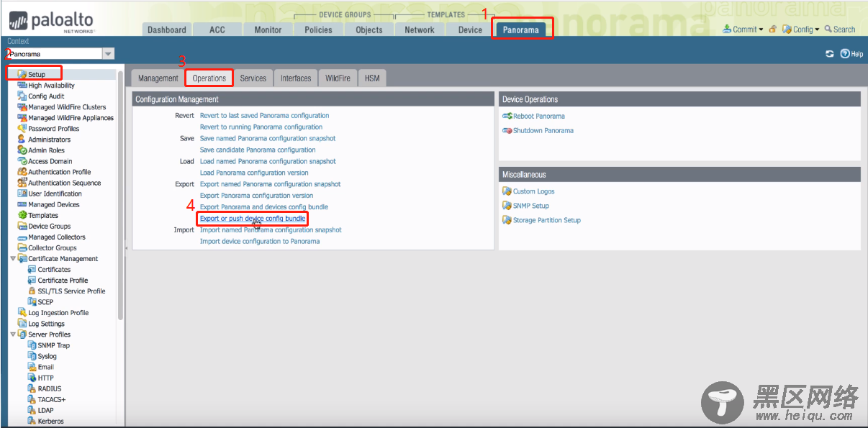Select the Network tab
The width and height of the screenshot is (868, 428).
click(x=420, y=29)
